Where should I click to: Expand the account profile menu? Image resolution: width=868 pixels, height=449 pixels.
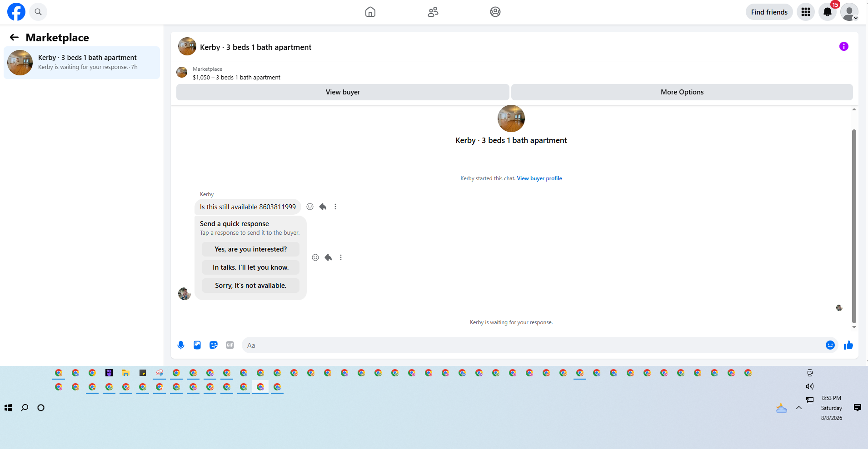coord(849,12)
